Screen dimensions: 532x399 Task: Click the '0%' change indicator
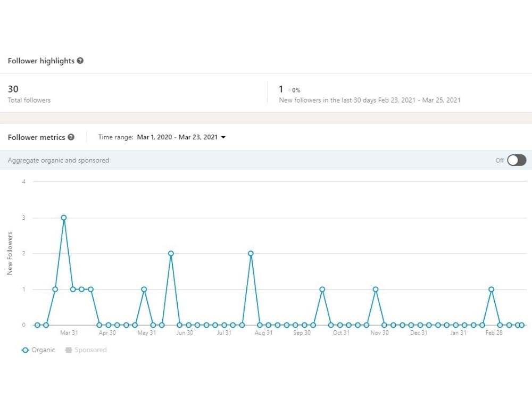[296, 90]
